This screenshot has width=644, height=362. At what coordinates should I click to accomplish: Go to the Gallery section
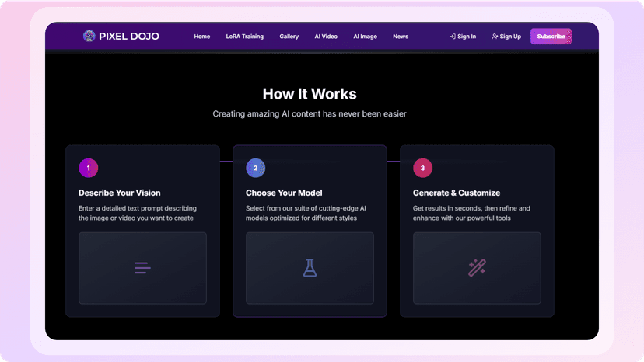289,37
